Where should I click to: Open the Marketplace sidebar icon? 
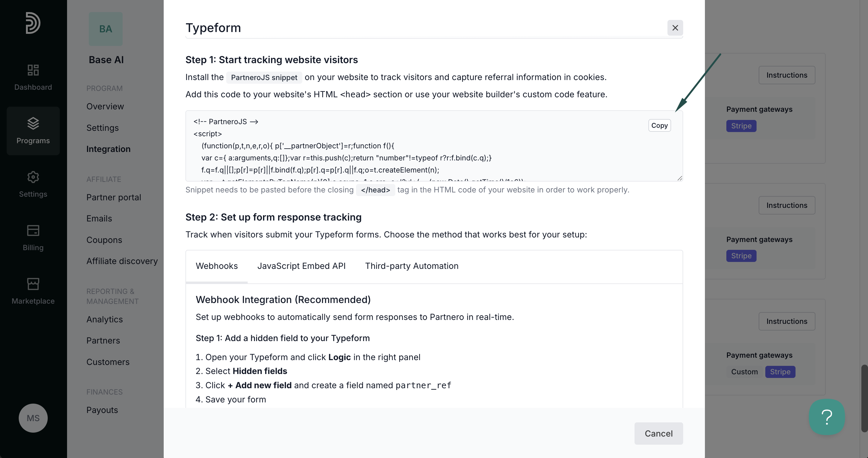point(33,291)
